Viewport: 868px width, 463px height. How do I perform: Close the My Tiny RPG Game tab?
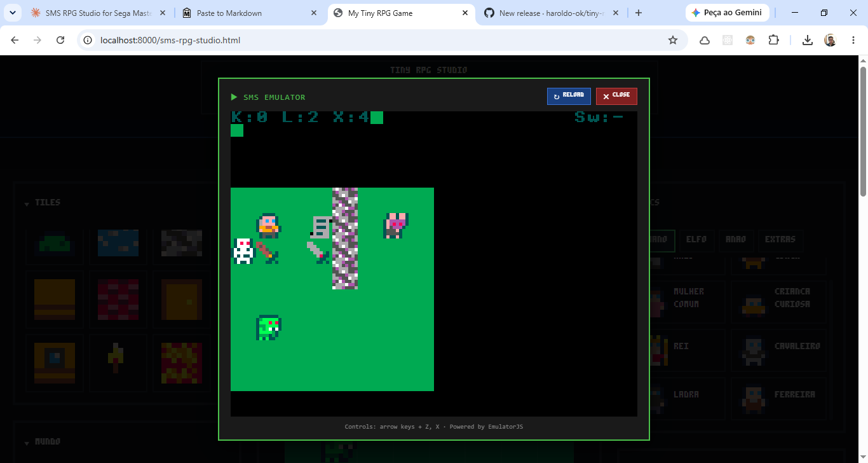coord(465,13)
